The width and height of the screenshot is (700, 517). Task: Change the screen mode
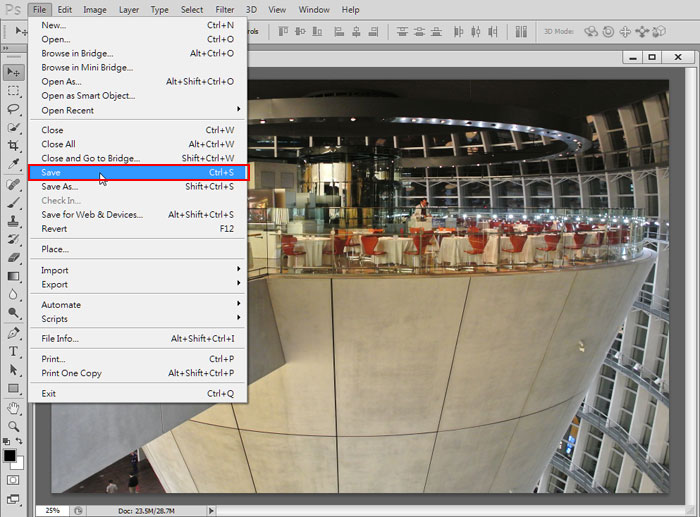coord(13,499)
